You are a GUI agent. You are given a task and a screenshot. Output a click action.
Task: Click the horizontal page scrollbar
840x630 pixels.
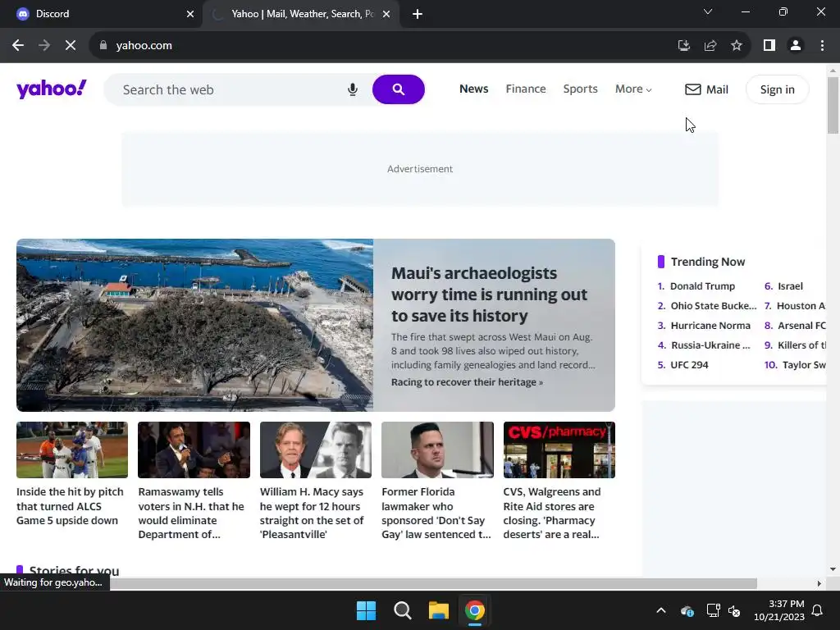pos(433,583)
